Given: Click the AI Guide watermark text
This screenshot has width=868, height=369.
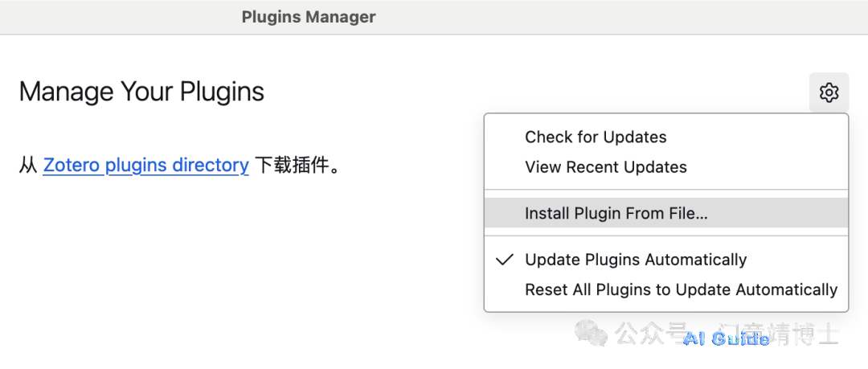Looking at the screenshot, I should click(727, 339).
